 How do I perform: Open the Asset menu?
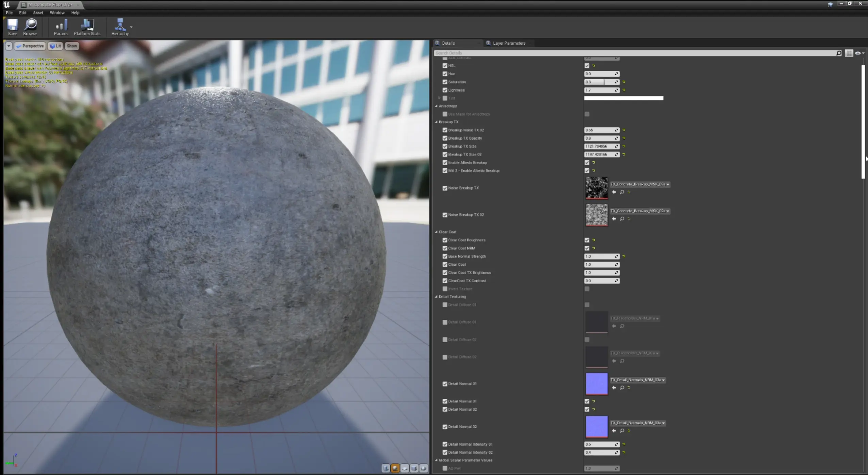pyautogui.click(x=37, y=13)
